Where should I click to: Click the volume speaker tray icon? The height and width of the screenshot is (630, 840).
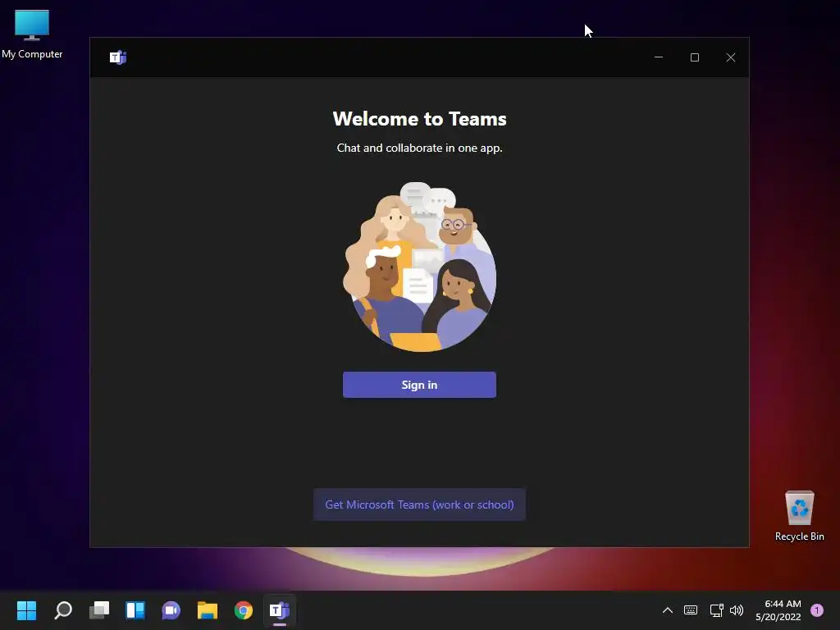pyautogui.click(x=737, y=610)
